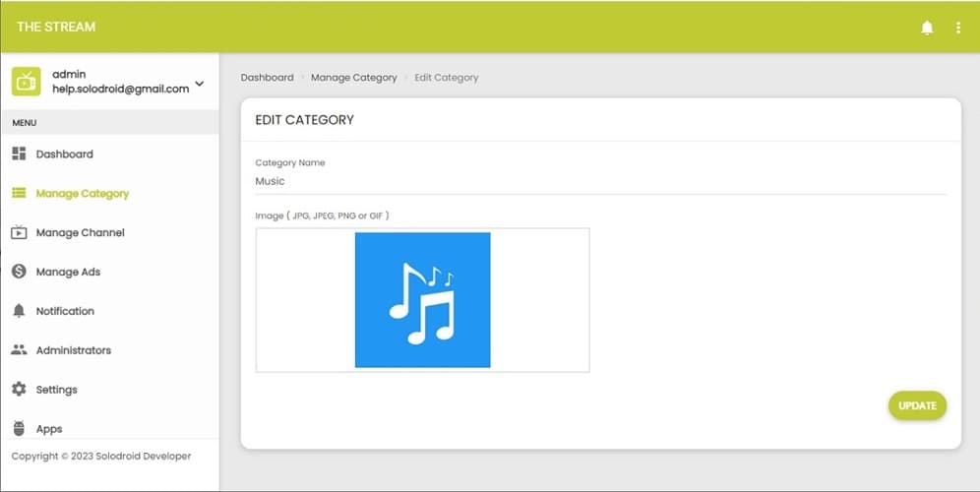Click the MENU section label
Viewport: 980px width, 492px height.
[x=25, y=123]
